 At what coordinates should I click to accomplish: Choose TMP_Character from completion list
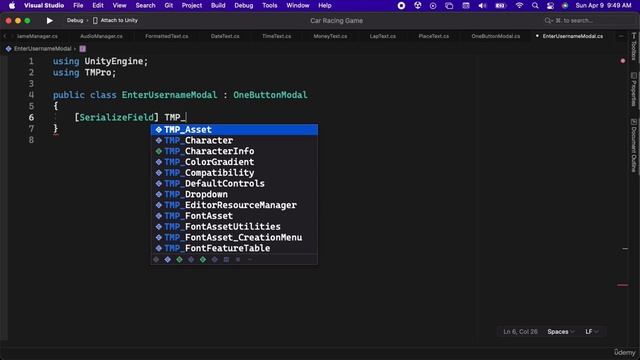pos(234,140)
